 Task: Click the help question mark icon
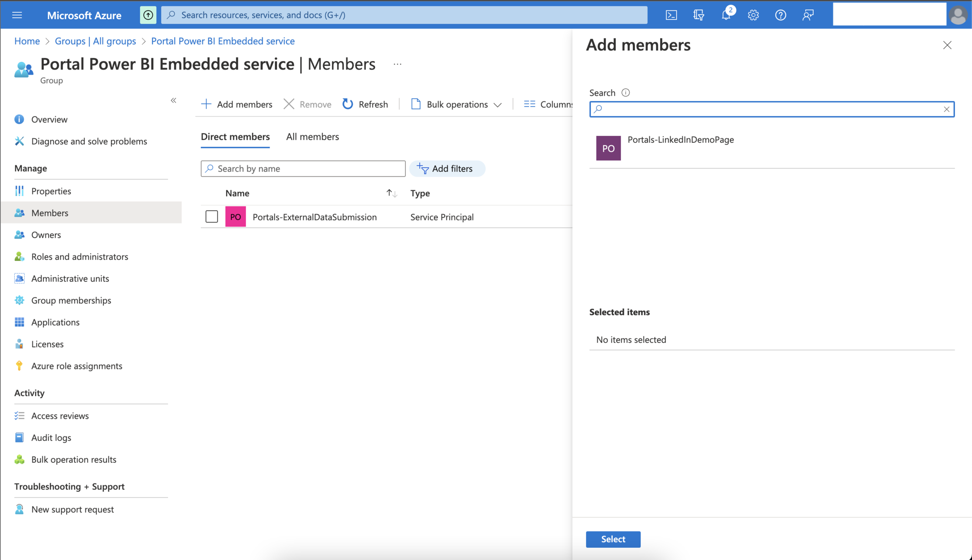780,15
